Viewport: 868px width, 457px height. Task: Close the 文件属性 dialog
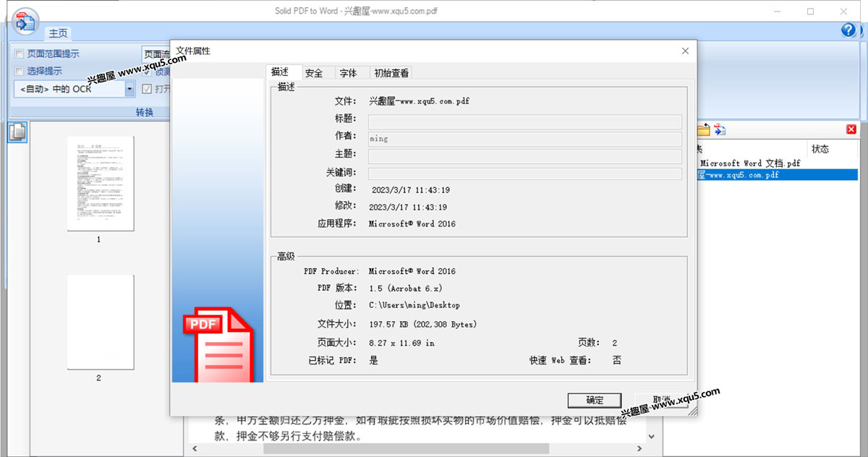[685, 51]
